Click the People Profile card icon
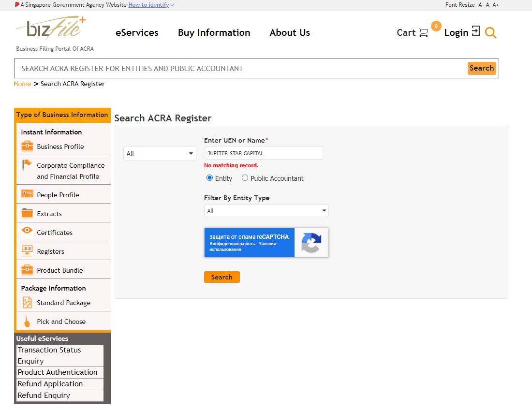This screenshot has height=410, width=532. [x=27, y=194]
